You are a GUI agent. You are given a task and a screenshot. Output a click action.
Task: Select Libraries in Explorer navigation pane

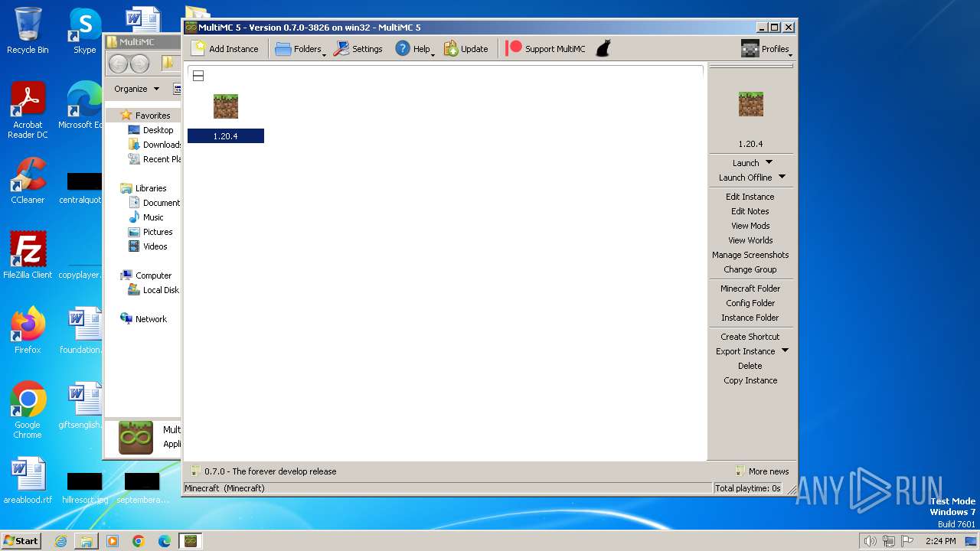coord(144,188)
